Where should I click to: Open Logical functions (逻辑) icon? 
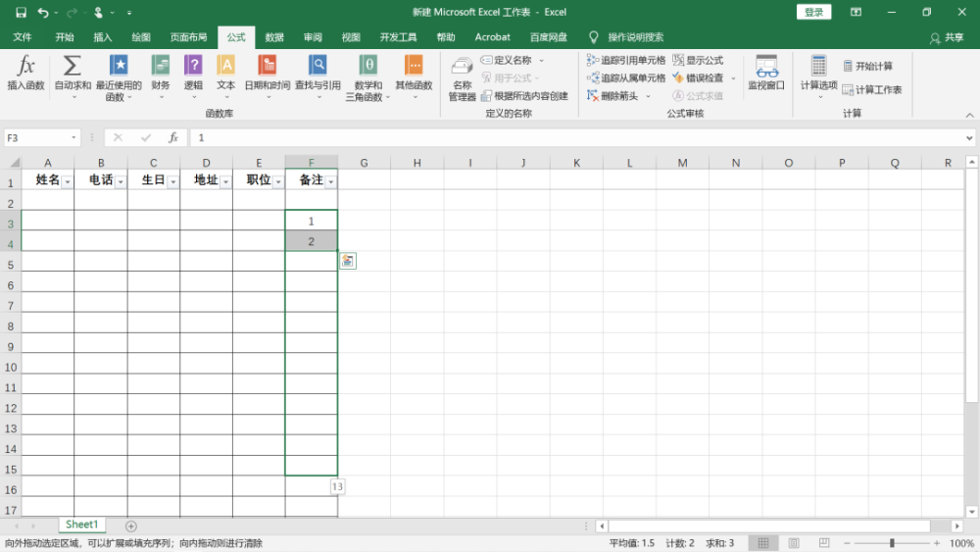coord(193,66)
